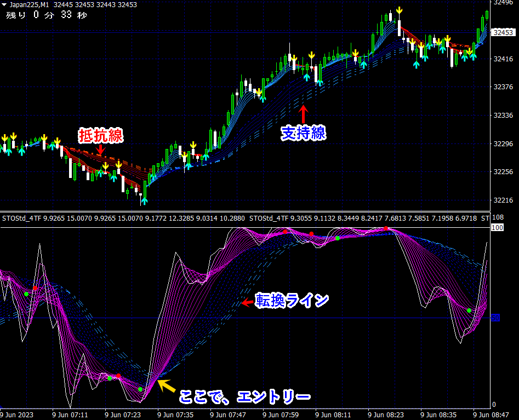Click the 9 Jun 07:35 time label

tap(175, 415)
